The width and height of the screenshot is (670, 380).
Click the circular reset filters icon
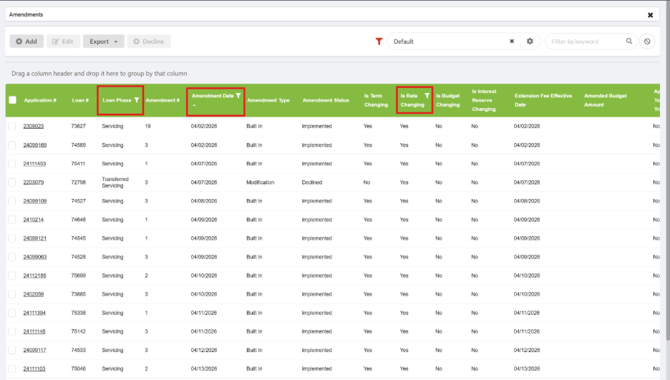click(647, 41)
